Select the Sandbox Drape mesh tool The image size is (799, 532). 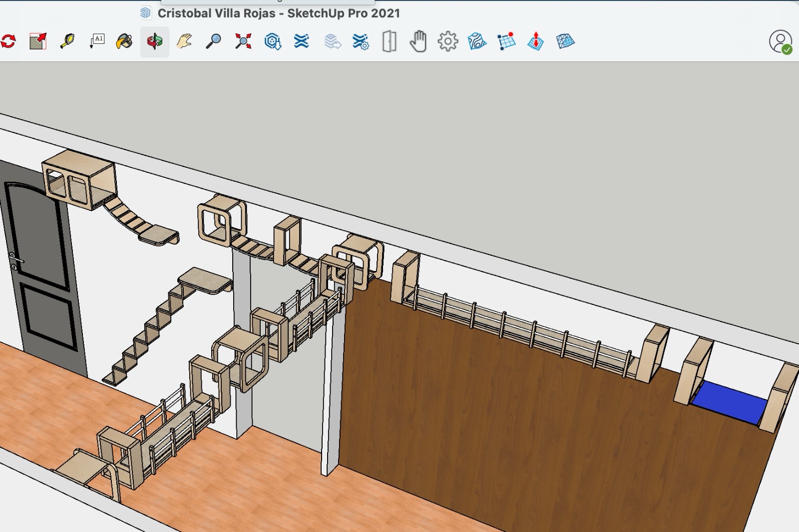pyautogui.click(x=565, y=41)
